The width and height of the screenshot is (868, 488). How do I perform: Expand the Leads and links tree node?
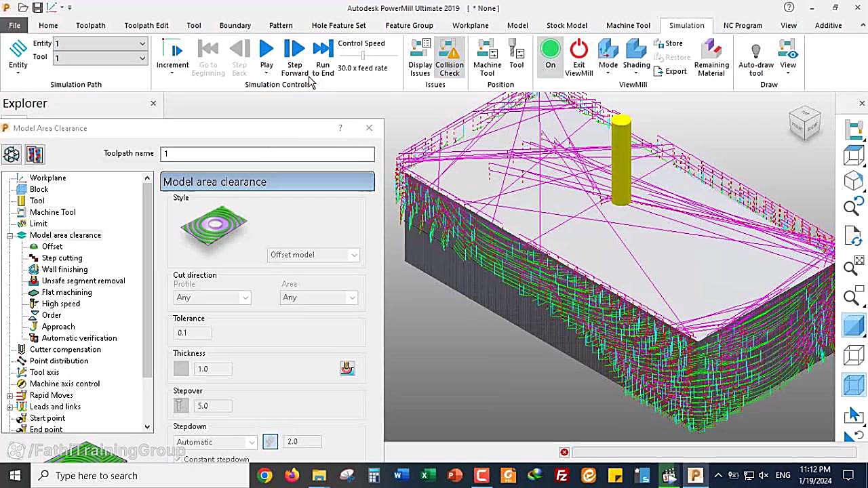[x=9, y=407]
